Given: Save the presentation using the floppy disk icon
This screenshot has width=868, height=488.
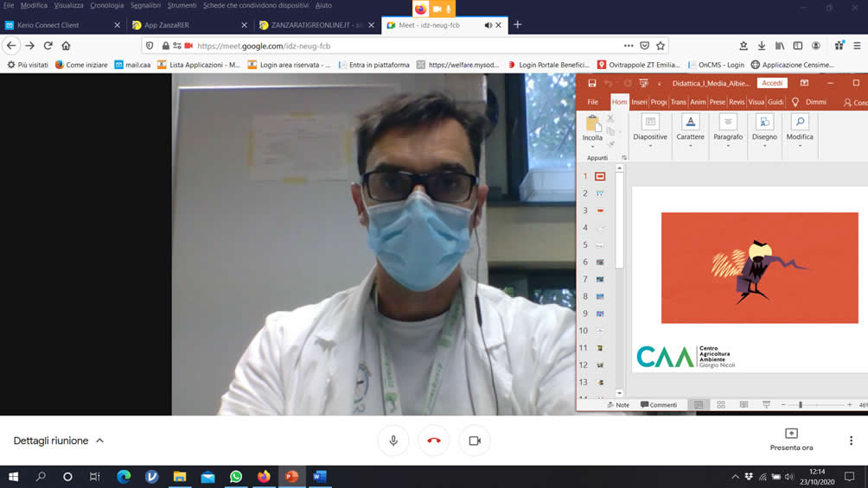Looking at the screenshot, I should [x=591, y=84].
